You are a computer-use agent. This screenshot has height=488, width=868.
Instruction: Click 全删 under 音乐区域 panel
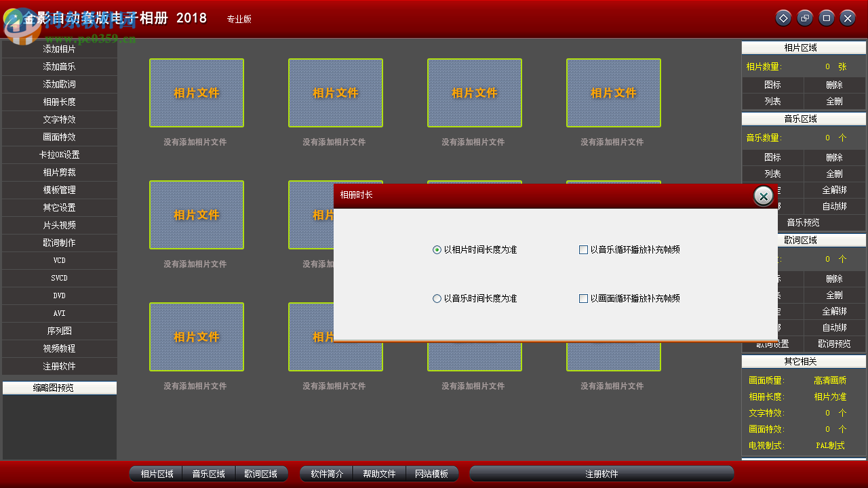(835, 174)
